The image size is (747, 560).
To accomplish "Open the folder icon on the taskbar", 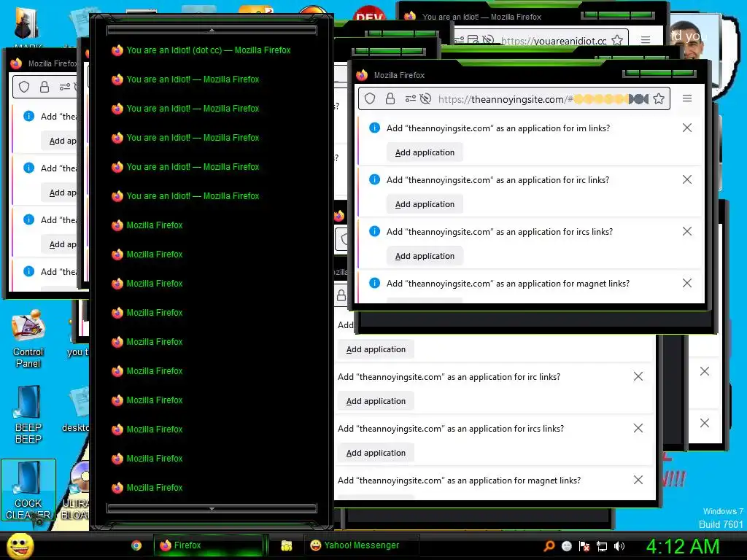I will click(286, 545).
